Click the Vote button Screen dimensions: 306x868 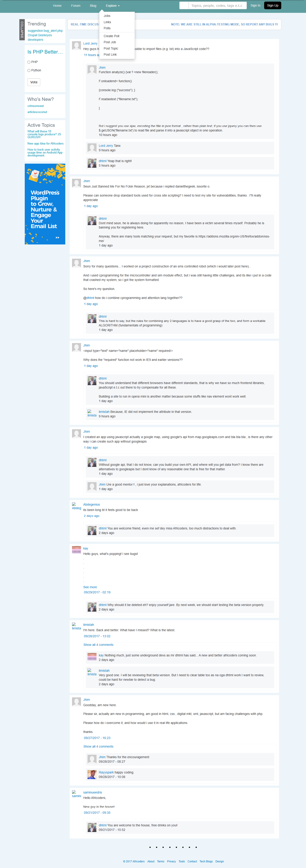click(x=34, y=82)
